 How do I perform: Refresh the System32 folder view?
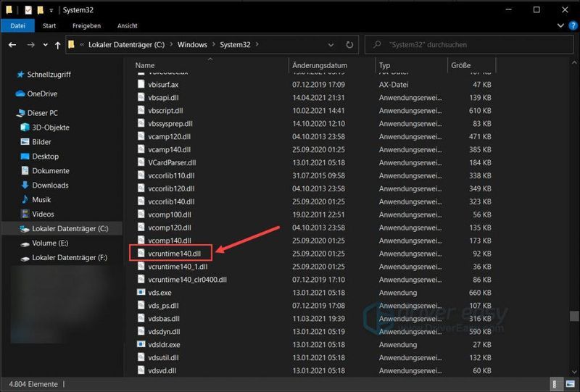click(349, 45)
